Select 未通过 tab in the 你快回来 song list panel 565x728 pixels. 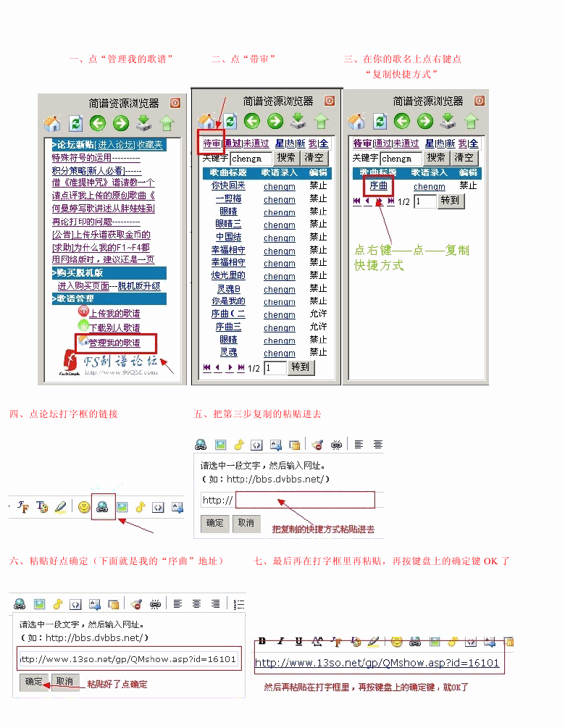click(256, 143)
